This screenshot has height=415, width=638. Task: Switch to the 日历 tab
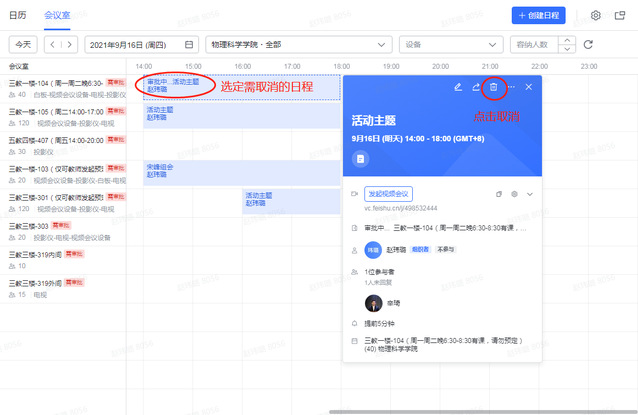18,15
